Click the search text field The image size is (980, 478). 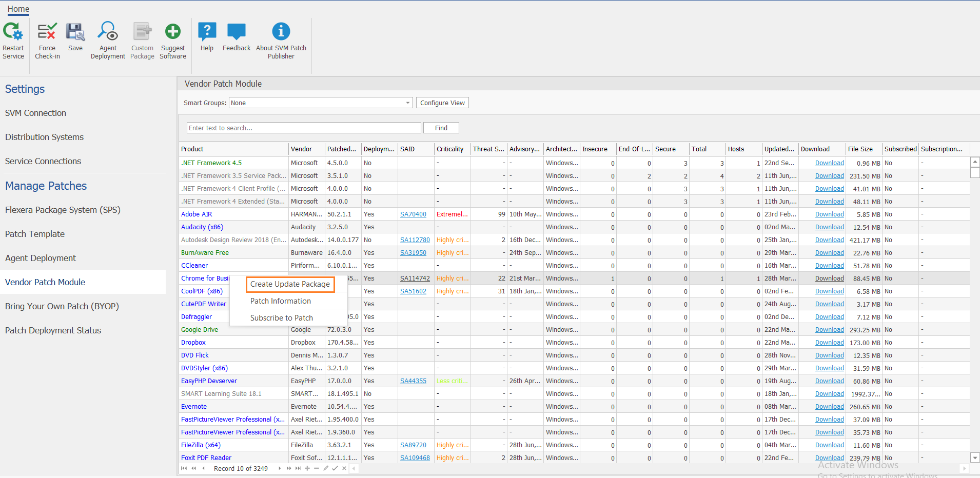(304, 128)
